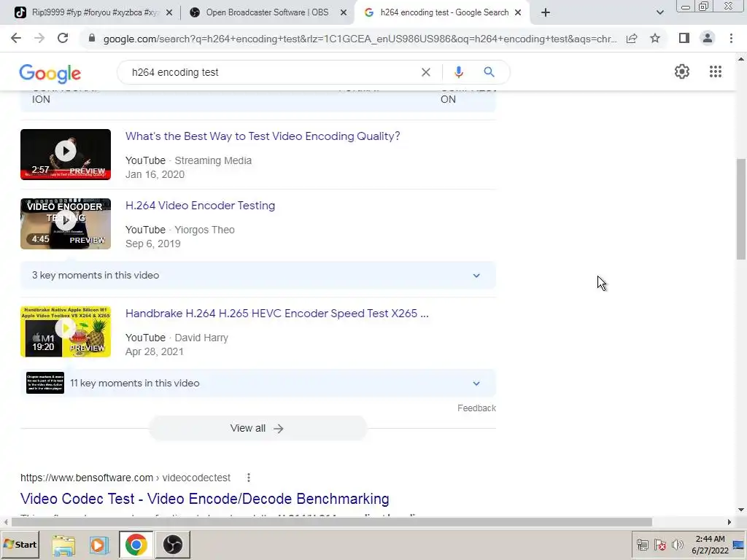Launch Windows Media Player from taskbar
This screenshot has height=560, width=747.
pyautogui.click(x=98, y=545)
